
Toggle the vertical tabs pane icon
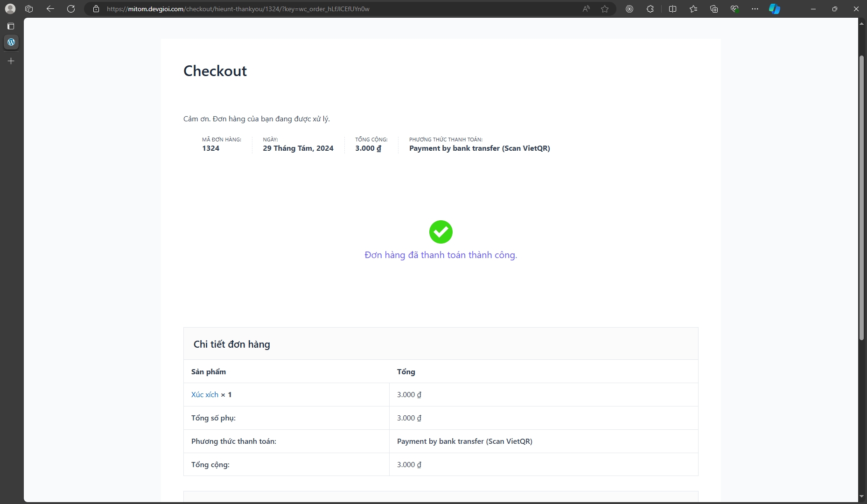pyautogui.click(x=11, y=26)
